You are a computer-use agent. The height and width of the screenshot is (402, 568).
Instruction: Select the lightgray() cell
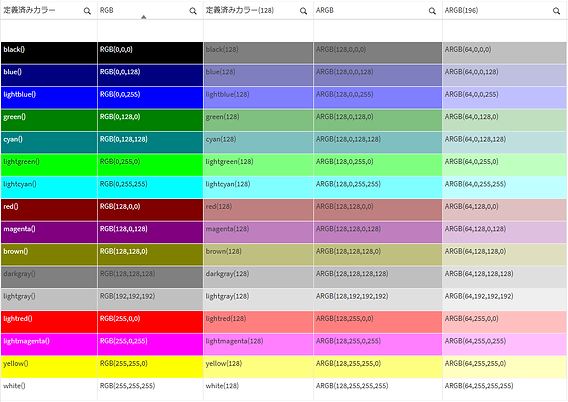[49, 300]
